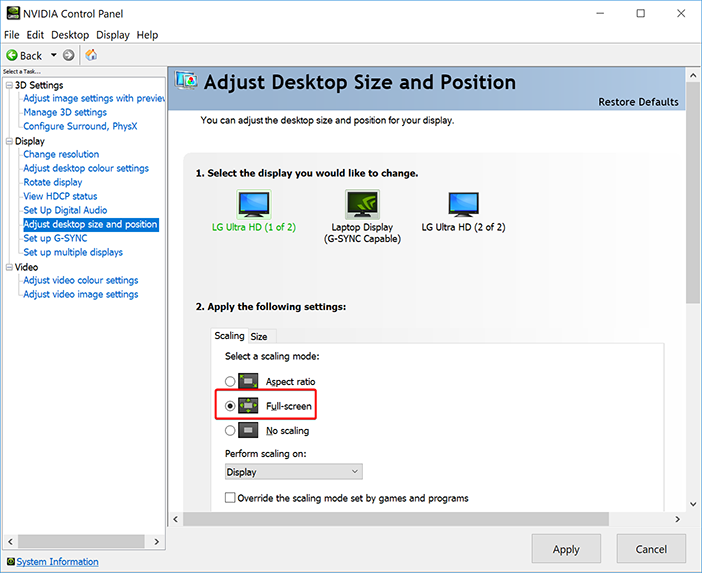Select the Laptop Display G-SYNC monitor icon
This screenshot has height=573, width=702.
361,204
